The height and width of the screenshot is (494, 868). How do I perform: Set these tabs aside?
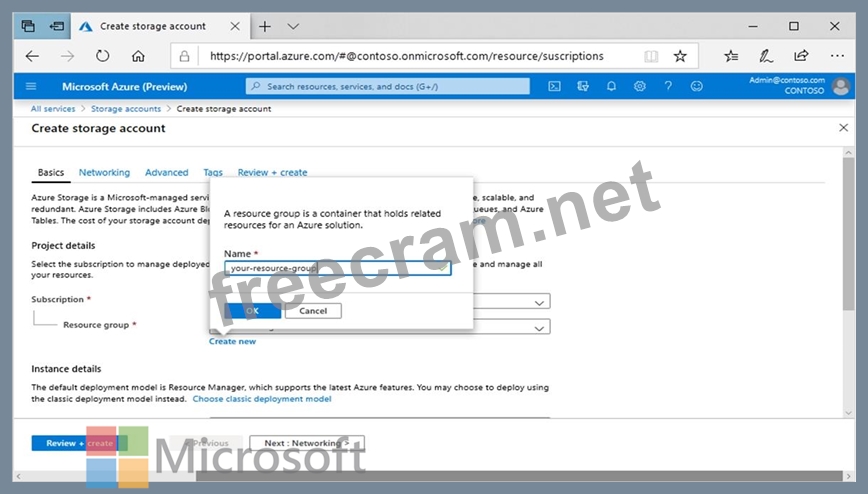56,26
